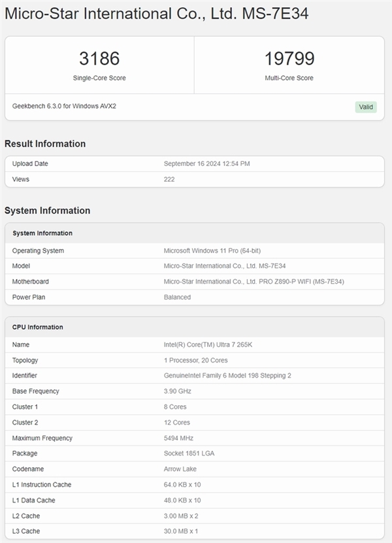
Task: Click the 3186 single-core score value
Action: pyautogui.click(x=99, y=59)
